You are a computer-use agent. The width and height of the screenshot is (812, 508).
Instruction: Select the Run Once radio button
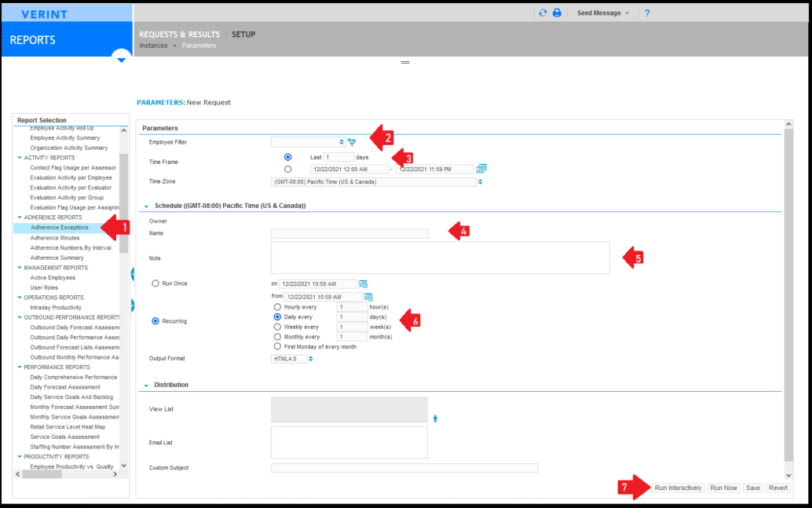[155, 283]
